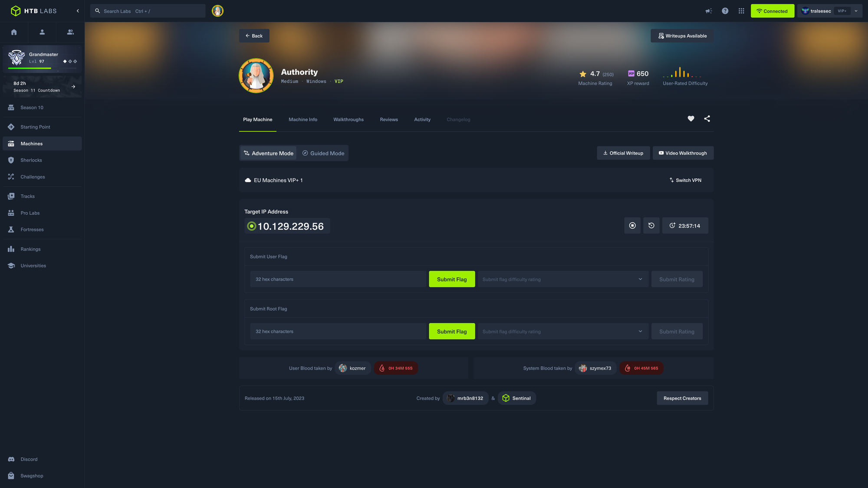868x488 pixels.
Task: Submit the root flag
Action: 452,331
